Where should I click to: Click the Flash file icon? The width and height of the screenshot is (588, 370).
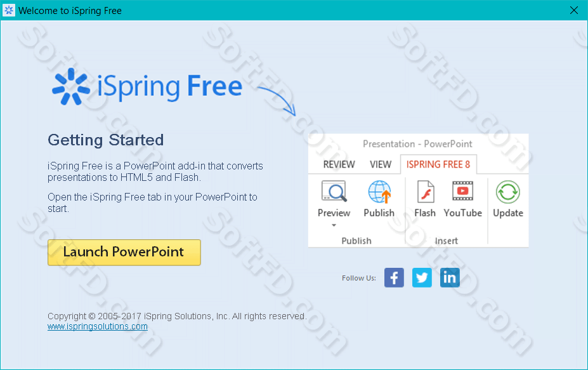pos(425,192)
